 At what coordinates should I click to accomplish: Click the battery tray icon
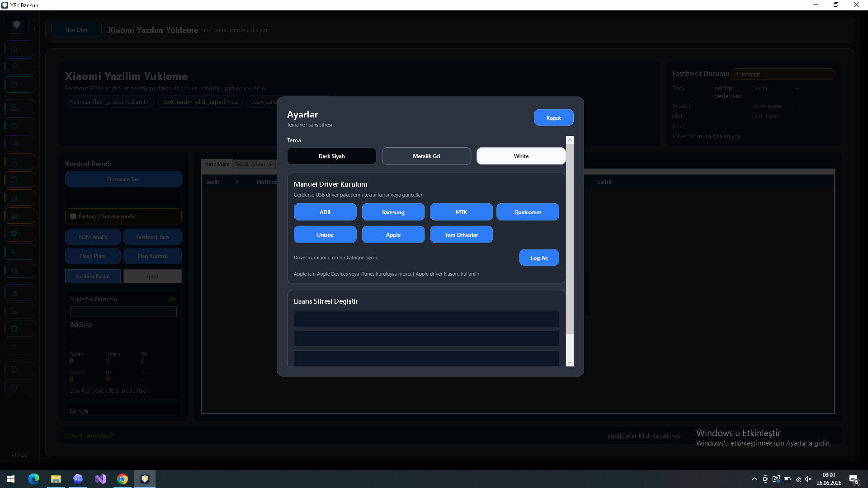pyautogui.click(x=787, y=479)
